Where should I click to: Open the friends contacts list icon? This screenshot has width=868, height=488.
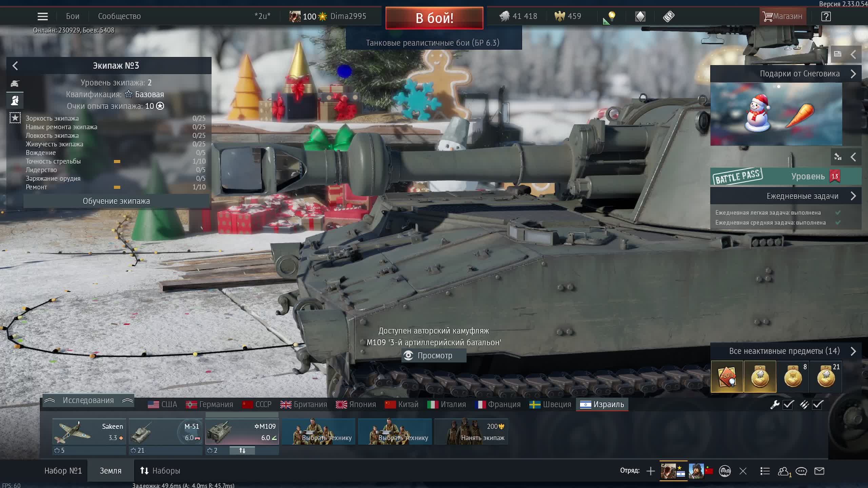click(x=783, y=471)
